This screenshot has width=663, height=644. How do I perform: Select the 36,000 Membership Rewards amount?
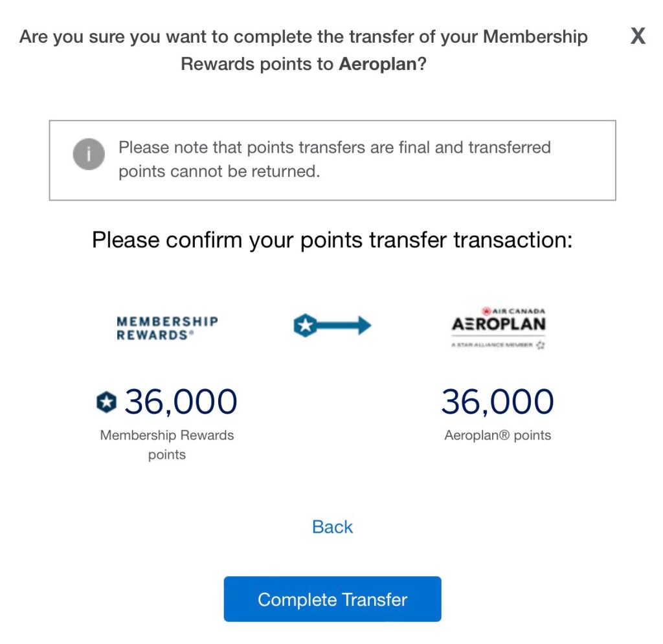pos(181,402)
